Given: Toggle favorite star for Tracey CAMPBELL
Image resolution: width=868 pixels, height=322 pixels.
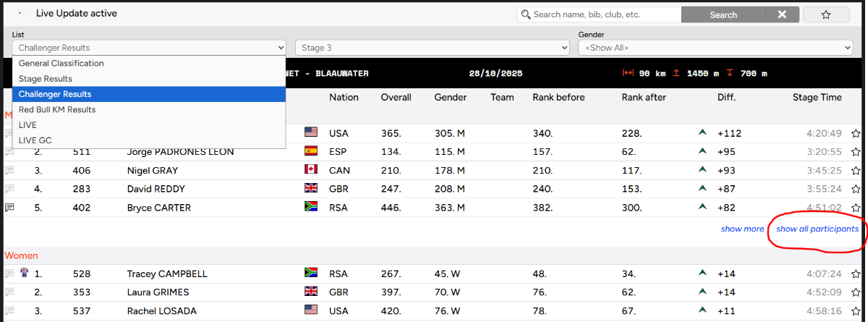Looking at the screenshot, I should 856,274.
